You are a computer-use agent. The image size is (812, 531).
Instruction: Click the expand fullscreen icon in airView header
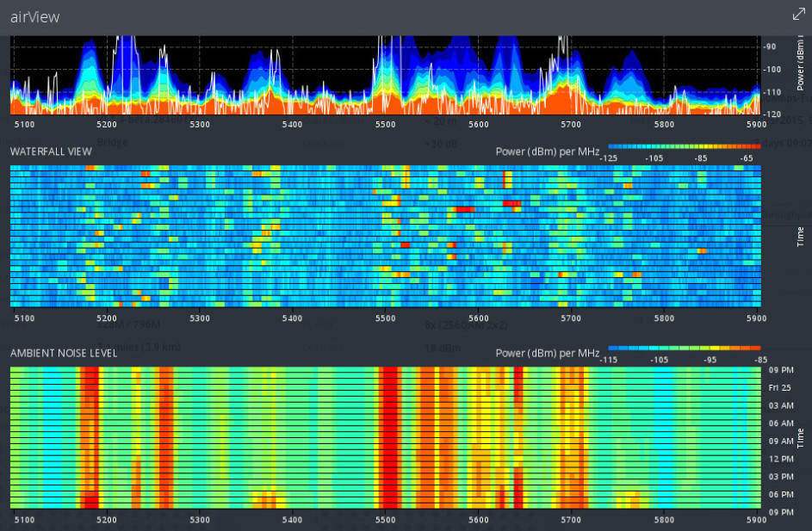[797, 15]
